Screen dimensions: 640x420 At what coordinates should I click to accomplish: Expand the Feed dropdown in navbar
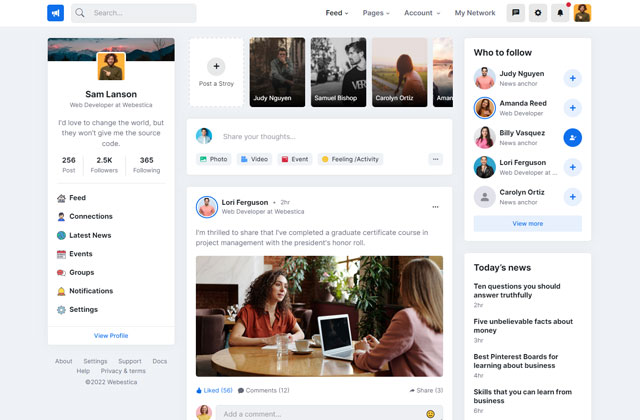pos(337,13)
